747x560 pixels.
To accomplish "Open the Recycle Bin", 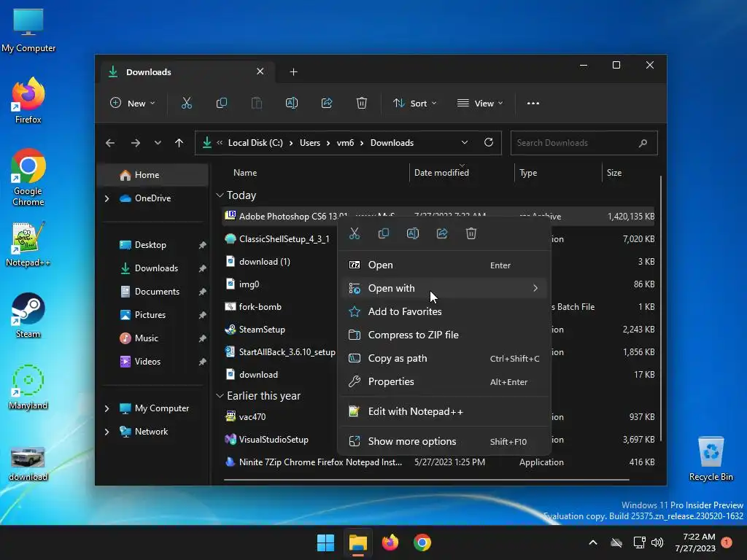I will click(711, 459).
